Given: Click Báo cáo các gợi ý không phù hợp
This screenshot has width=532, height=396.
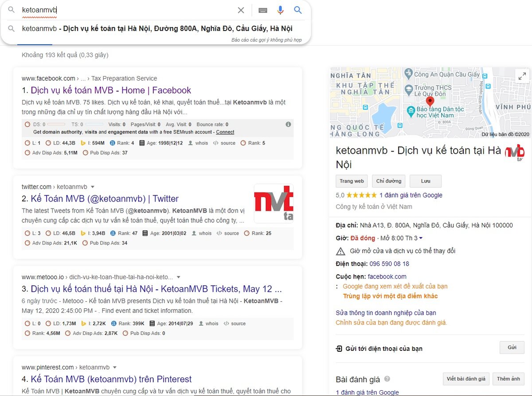Looking at the screenshot, I should coord(266,40).
